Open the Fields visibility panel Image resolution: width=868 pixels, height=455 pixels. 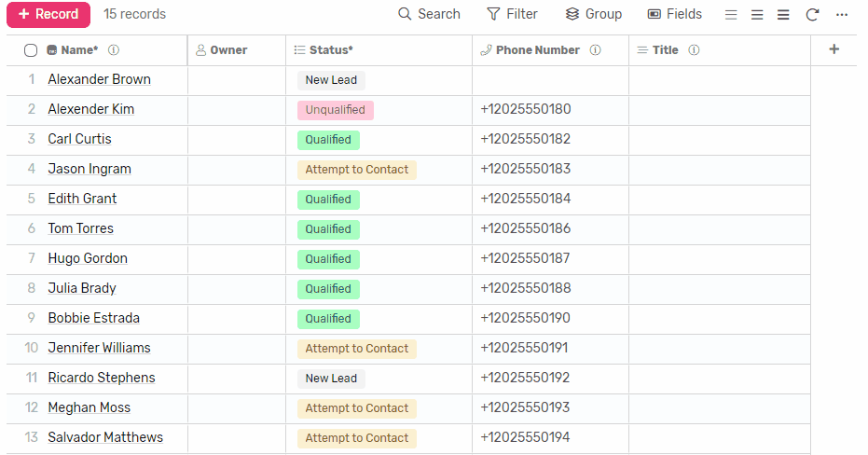pos(675,14)
